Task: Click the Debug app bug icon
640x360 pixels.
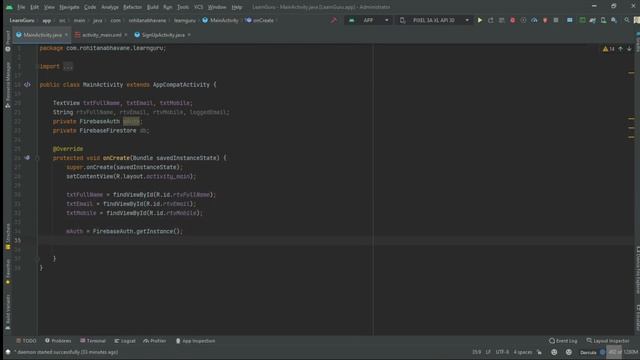Action: 512,20
